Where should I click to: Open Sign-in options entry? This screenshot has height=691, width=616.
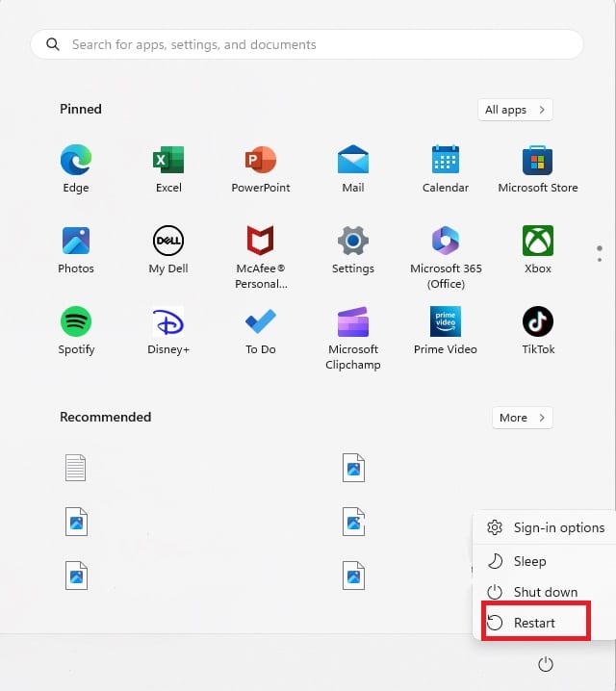(558, 527)
